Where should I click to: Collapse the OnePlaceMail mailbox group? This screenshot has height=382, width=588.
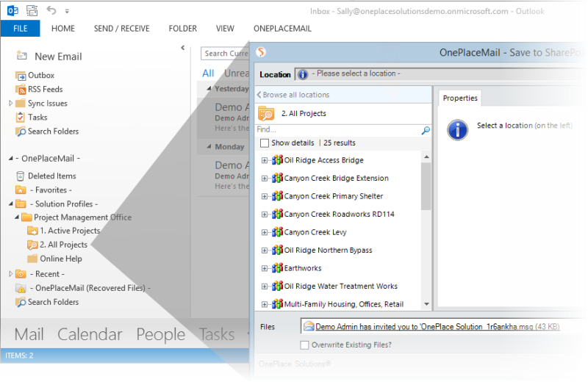pyautogui.click(x=10, y=159)
